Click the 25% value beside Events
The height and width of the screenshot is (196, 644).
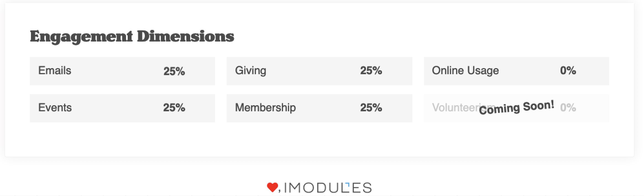pyautogui.click(x=174, y=108)
